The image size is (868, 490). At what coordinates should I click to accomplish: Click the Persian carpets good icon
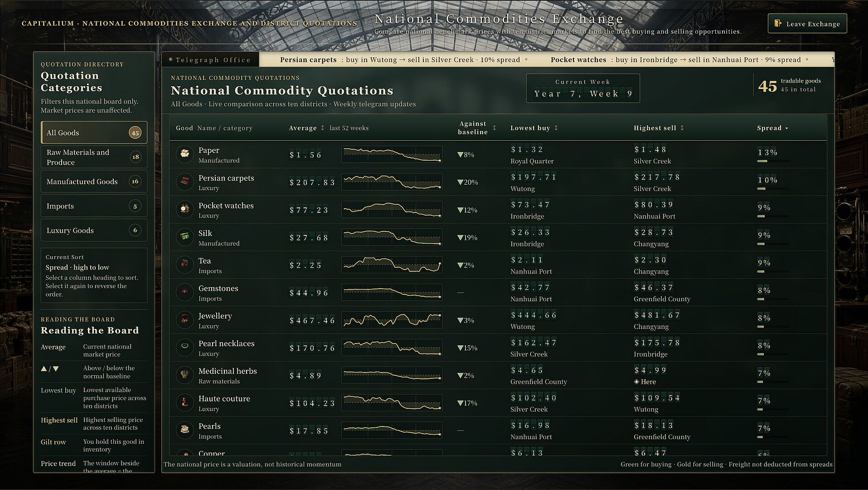184,182
